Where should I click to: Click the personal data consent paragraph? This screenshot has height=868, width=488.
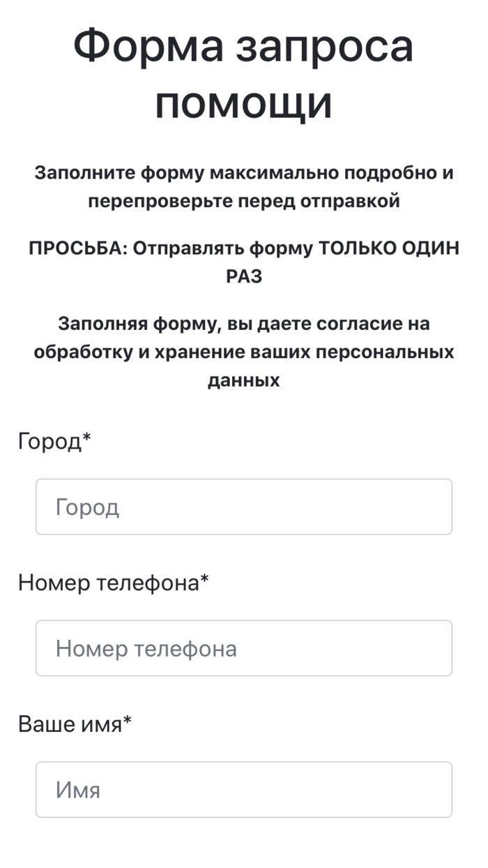pos(244,352)
